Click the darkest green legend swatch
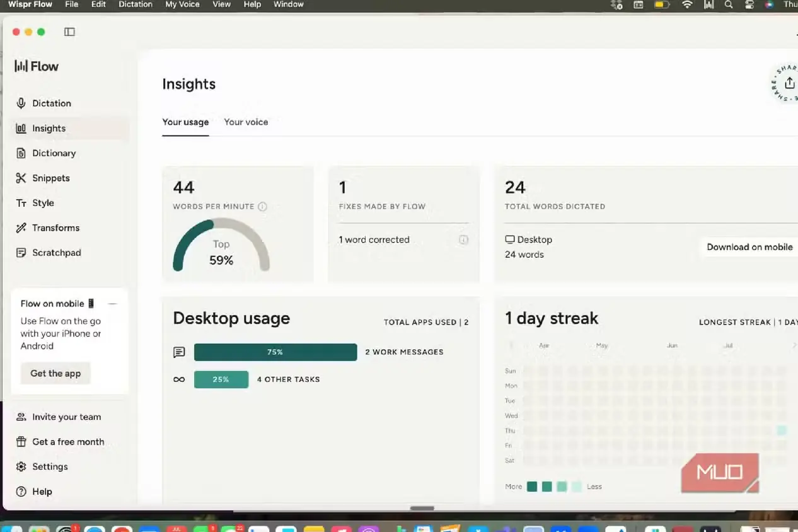This screenshot has width=798, height=532. click(x=532, y=487)
